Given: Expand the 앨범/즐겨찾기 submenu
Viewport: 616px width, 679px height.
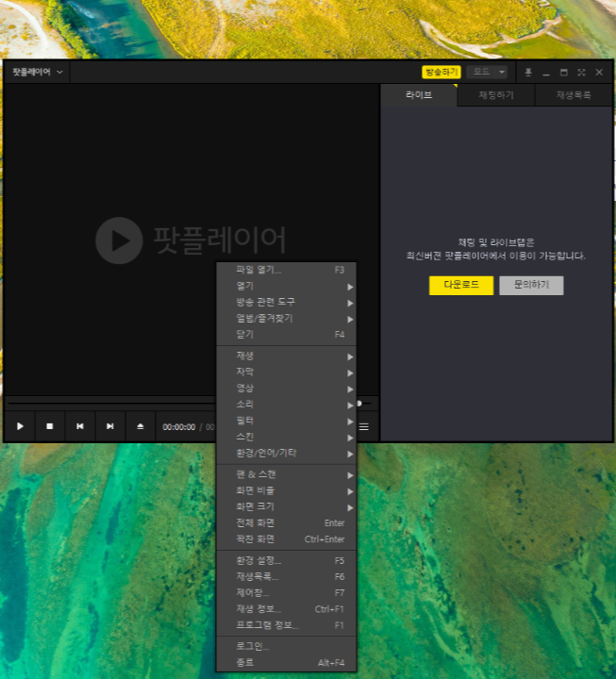Looking at the screenshot, I should click(287, 319).
